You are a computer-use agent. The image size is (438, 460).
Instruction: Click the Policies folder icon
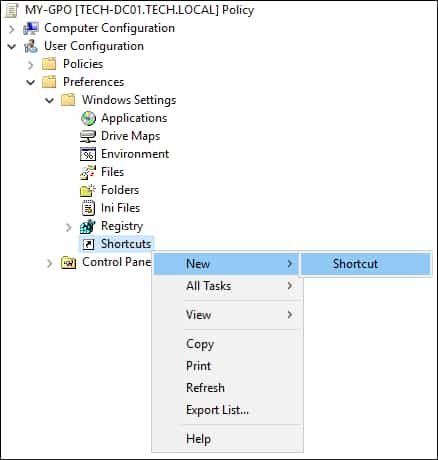coord(49,64)
